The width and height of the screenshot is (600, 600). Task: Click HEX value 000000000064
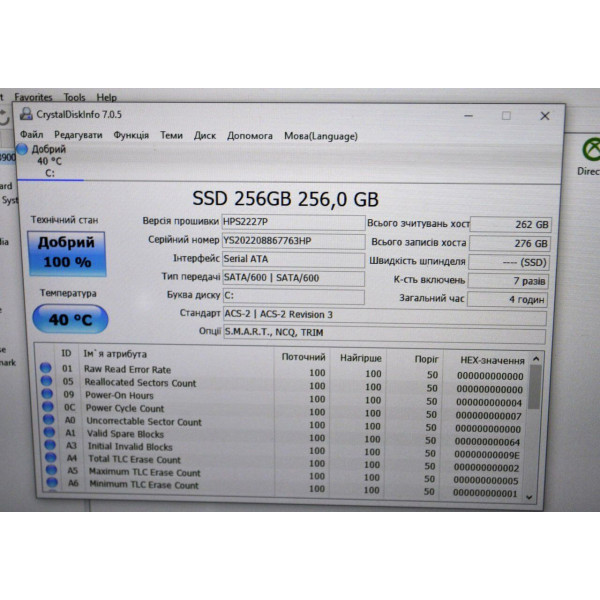point(488,442)
